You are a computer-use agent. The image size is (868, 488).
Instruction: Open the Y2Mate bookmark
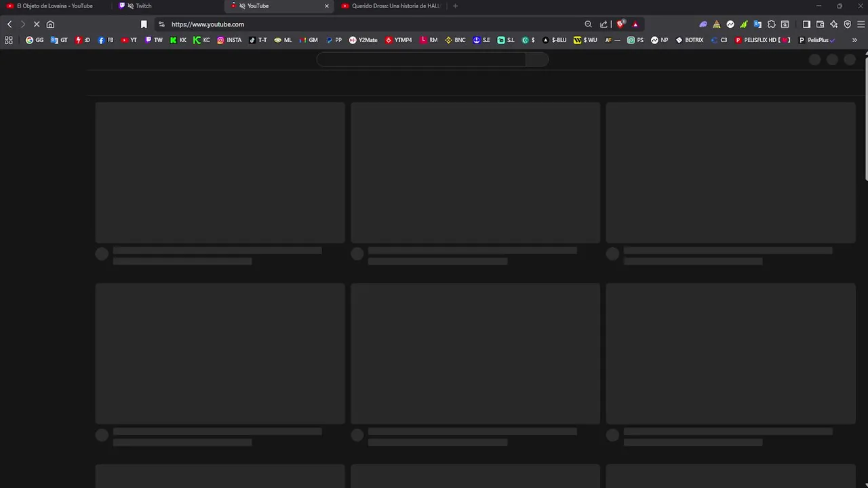[363, 40]
